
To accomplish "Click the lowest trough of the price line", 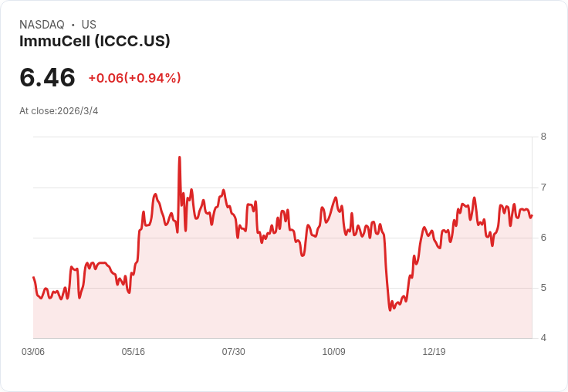I will (390, 310).
